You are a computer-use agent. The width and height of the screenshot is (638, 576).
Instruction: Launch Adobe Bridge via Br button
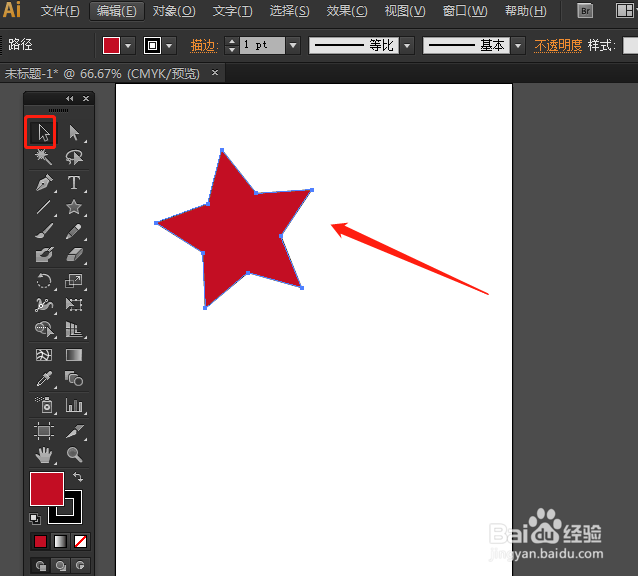[x=585, y=11]
